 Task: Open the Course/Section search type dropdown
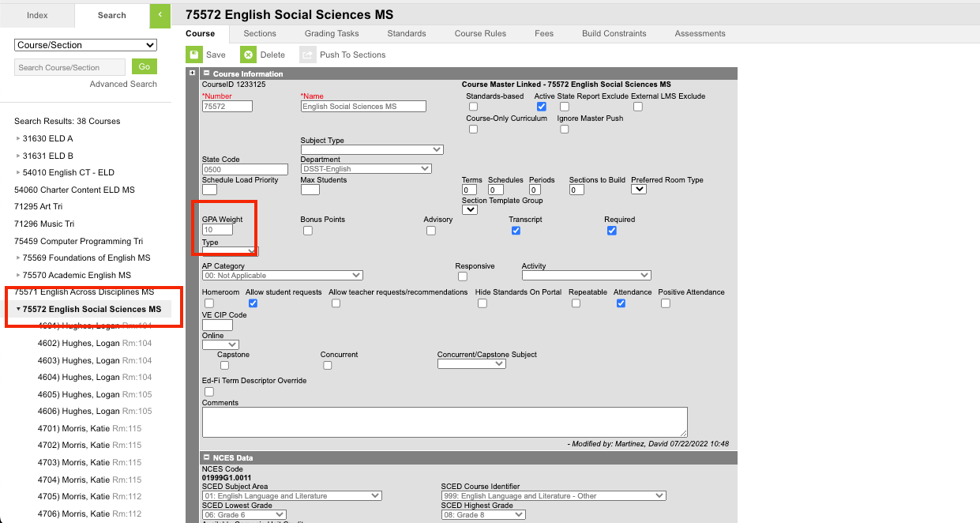tap(85, 45)
